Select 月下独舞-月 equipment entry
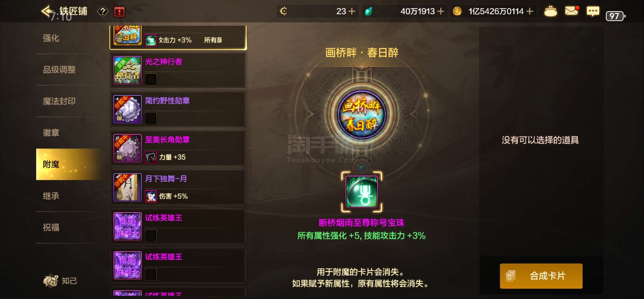The image size is (644, 299). 178,187
